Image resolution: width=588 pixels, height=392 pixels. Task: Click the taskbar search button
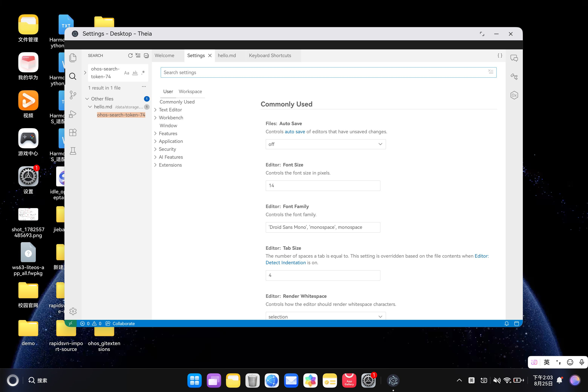(x=38, y=380)
